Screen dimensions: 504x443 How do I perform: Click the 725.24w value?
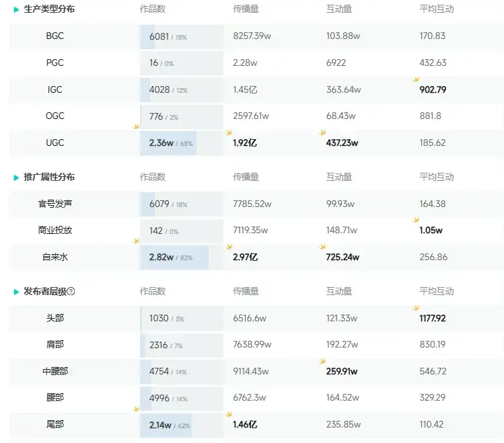(x=343, y=257)
